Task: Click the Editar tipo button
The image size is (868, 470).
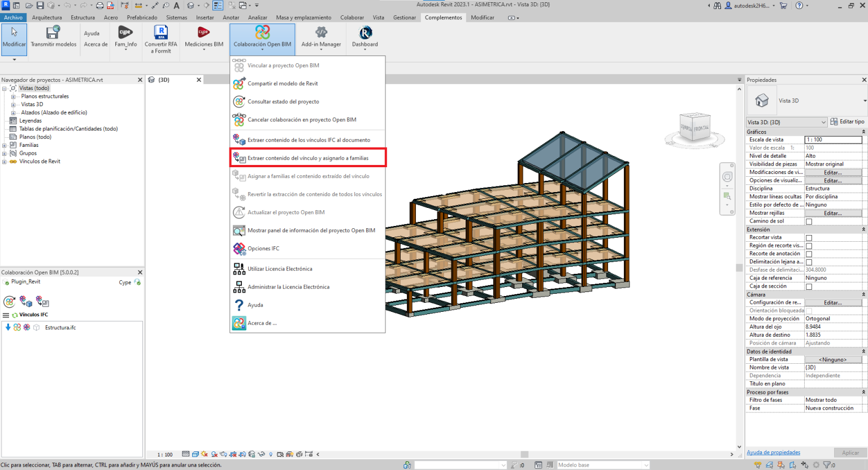Action: pyautogui.click(x=847, y=121)
